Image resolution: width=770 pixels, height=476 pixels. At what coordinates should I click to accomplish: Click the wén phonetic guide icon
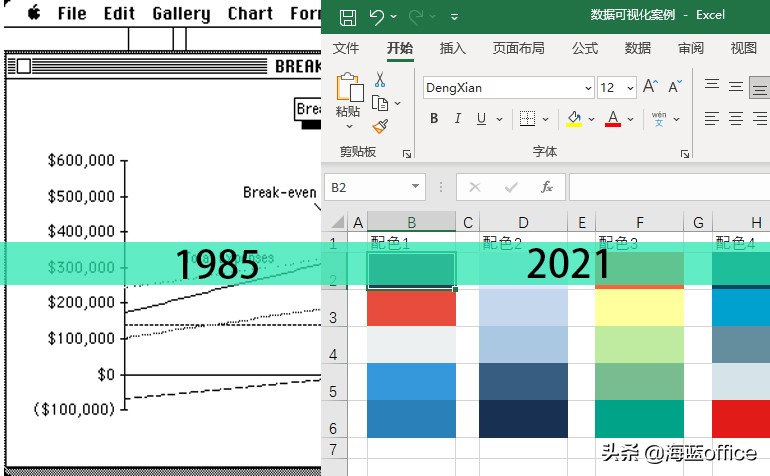pyautogui.click(x=659, y=119)
